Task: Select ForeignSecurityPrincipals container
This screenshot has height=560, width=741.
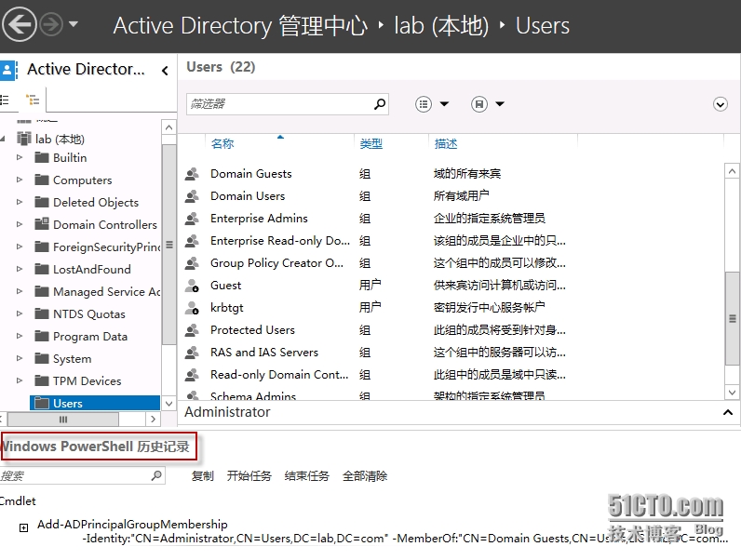Action: [107, 247]
